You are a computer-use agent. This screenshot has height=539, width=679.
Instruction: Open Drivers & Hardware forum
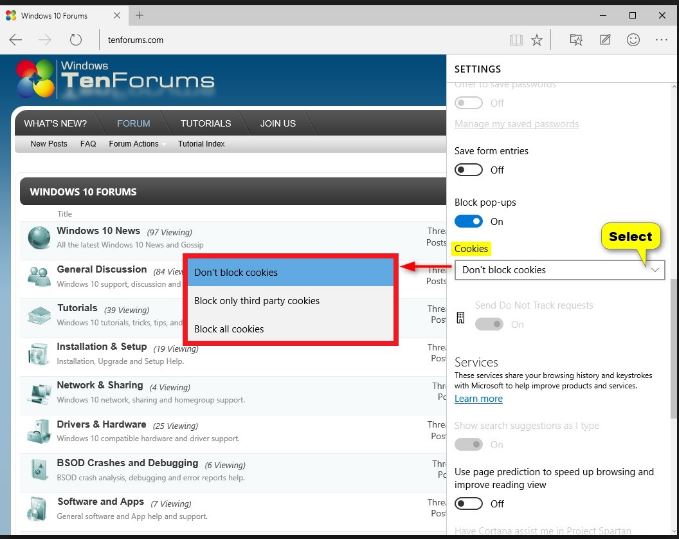point(101,424)
